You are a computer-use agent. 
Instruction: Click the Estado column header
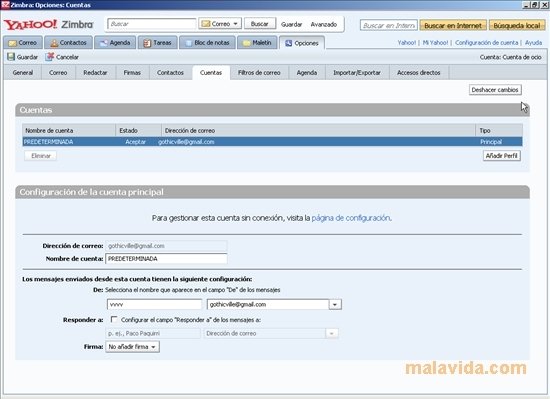coord(139,130)
